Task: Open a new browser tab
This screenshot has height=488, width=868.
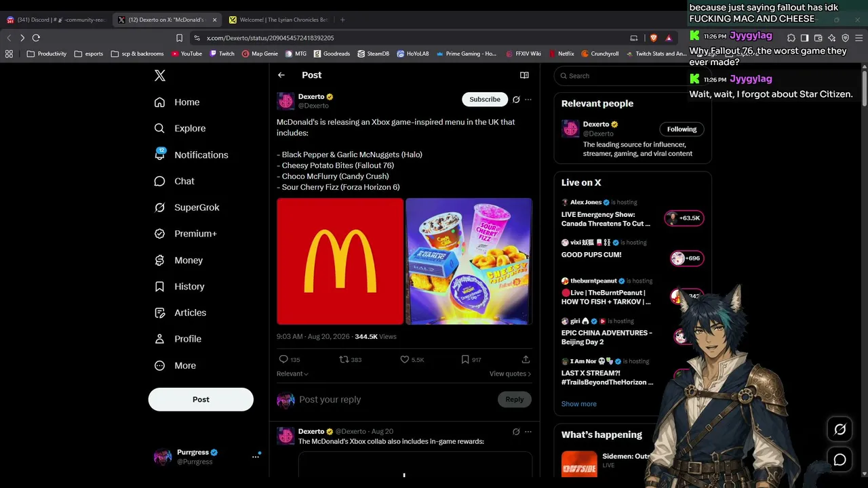Action: (342, 20)
